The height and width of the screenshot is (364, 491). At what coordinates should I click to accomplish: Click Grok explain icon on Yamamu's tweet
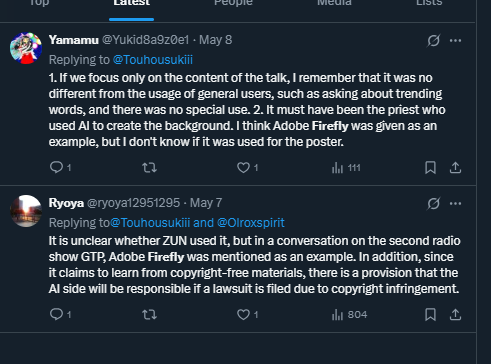433,41
